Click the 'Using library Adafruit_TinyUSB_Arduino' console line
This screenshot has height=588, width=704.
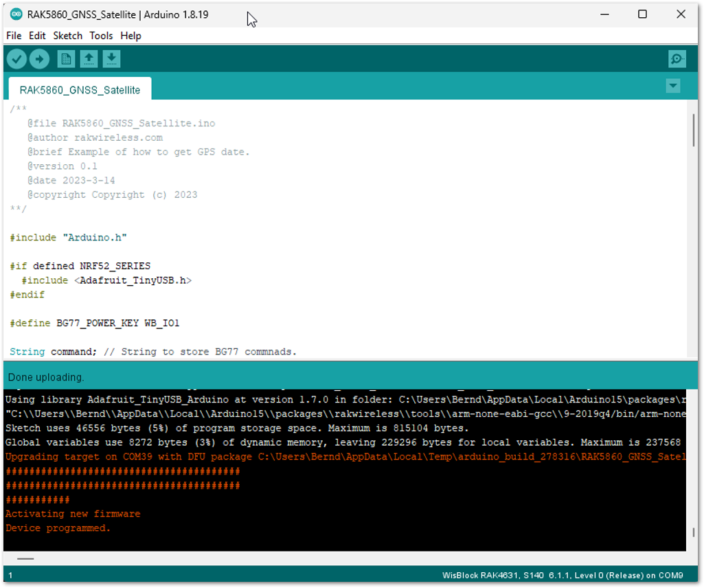coord(345,400)
